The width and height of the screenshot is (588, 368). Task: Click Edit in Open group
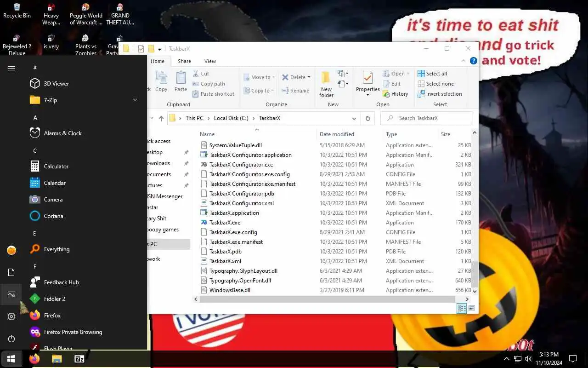point(392,84)
